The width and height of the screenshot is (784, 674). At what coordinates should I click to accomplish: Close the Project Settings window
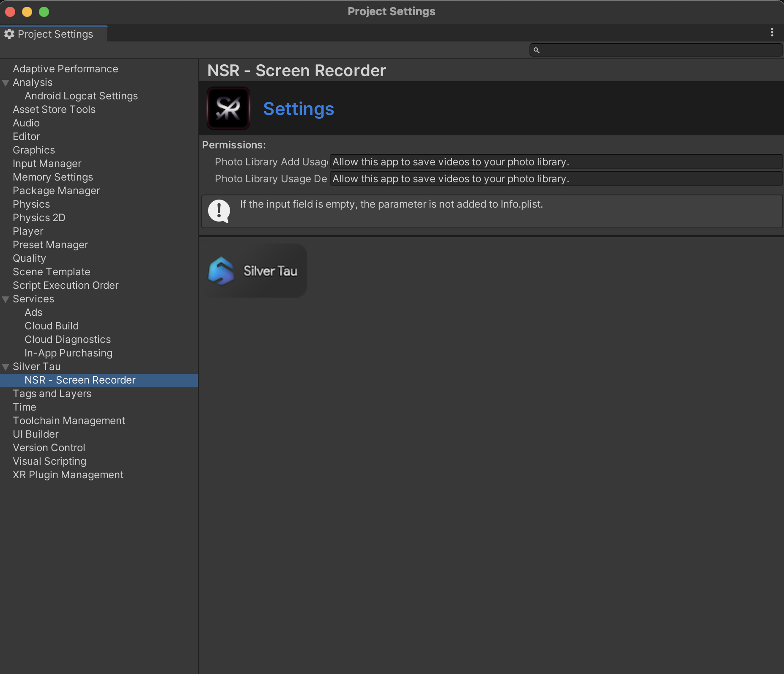pos(10,11)
